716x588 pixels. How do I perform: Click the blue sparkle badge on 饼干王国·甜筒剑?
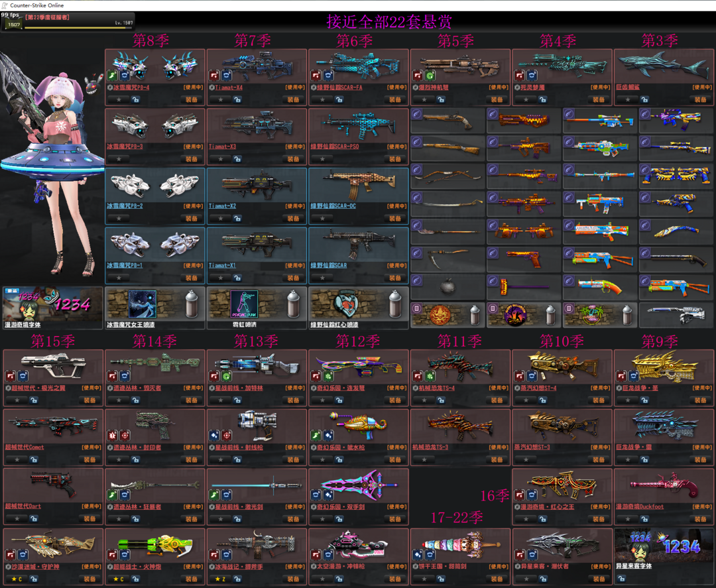(418, 555)
